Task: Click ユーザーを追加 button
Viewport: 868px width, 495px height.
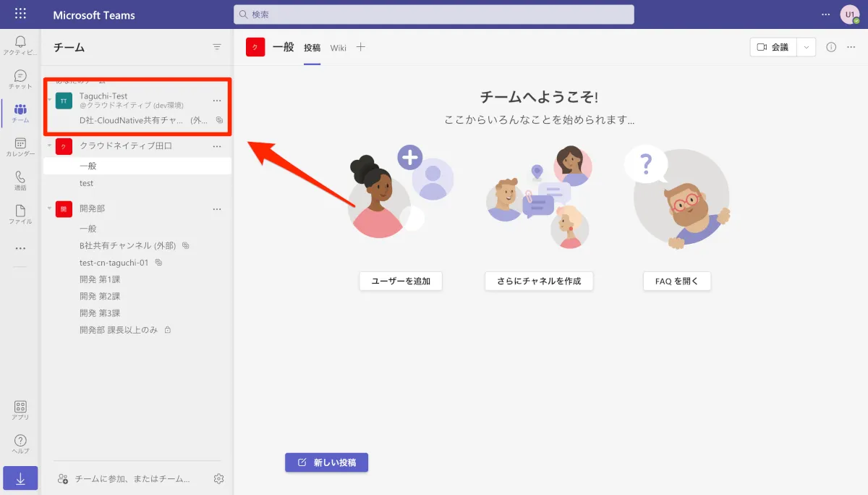Action: pyautogui.click(x=401, y=281)
